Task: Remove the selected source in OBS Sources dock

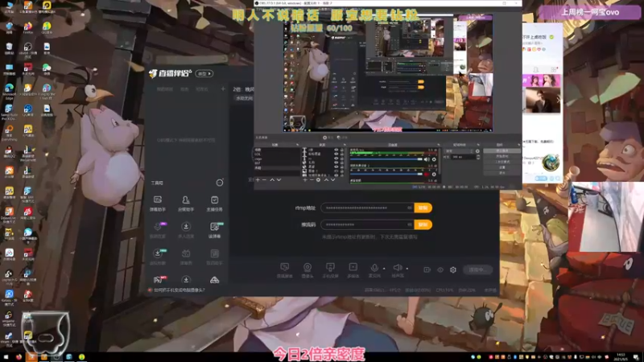Action: 312,179
